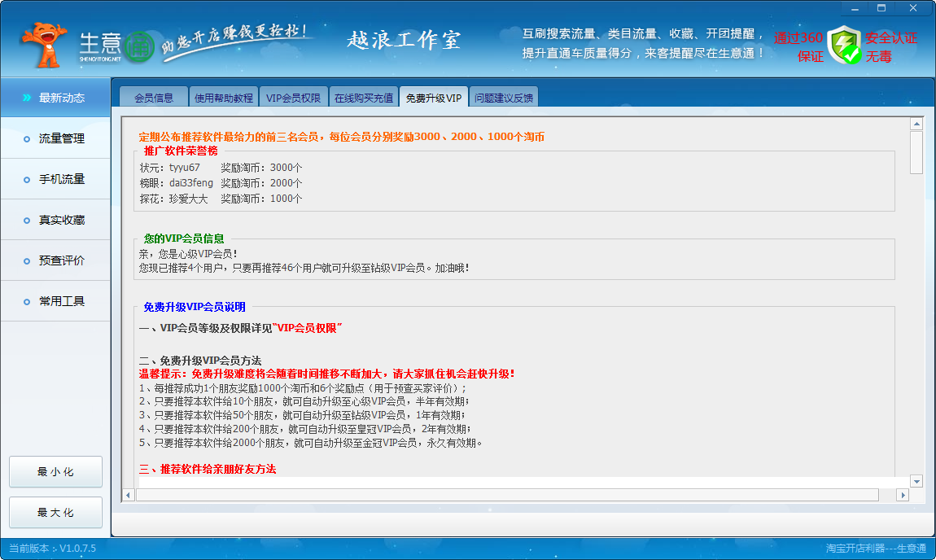This screenshot has width=936, height=560.
Task: Click the horizontal scrollbar right arrow
Action: tap(902, 495)
